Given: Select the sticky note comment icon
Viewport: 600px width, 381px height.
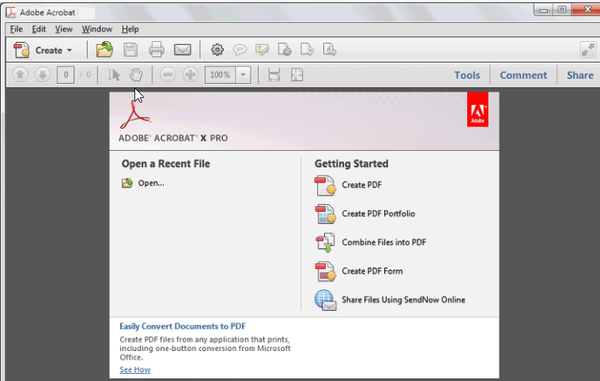Looking at the screenshot, I should [240, 50].
